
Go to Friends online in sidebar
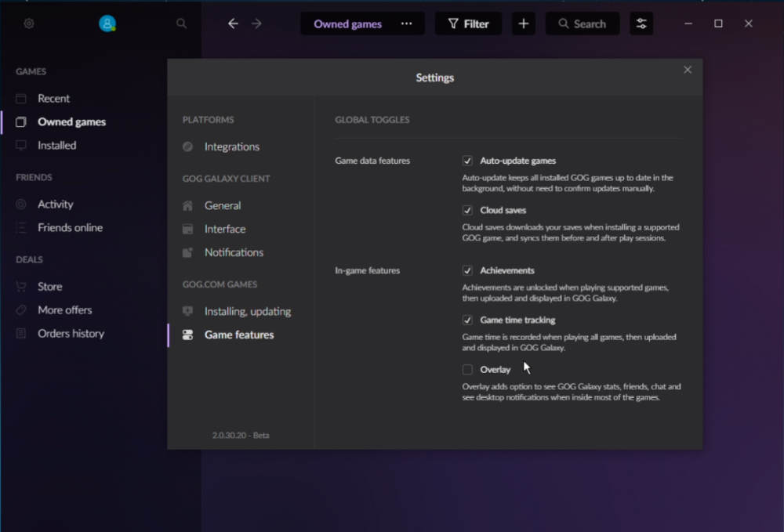click(70, 228)
